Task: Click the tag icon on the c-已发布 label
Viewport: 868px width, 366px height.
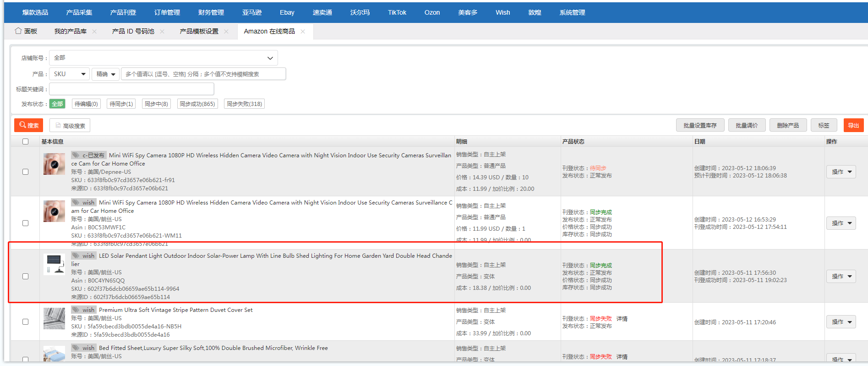Action: [76, 155]
